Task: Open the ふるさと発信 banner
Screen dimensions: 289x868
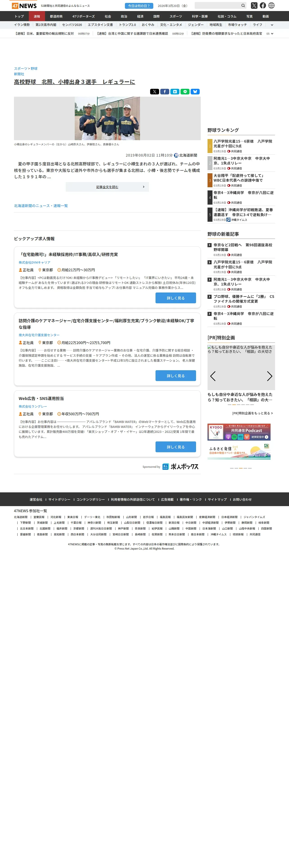Action: [239, 451]
